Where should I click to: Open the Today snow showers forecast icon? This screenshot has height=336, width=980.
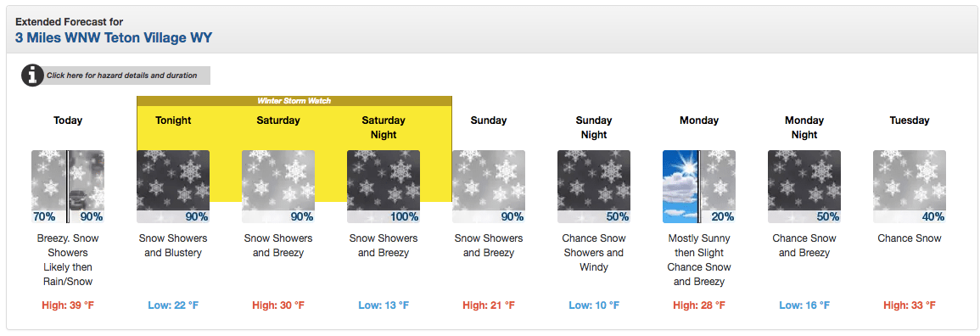click(x=68, y=187)
